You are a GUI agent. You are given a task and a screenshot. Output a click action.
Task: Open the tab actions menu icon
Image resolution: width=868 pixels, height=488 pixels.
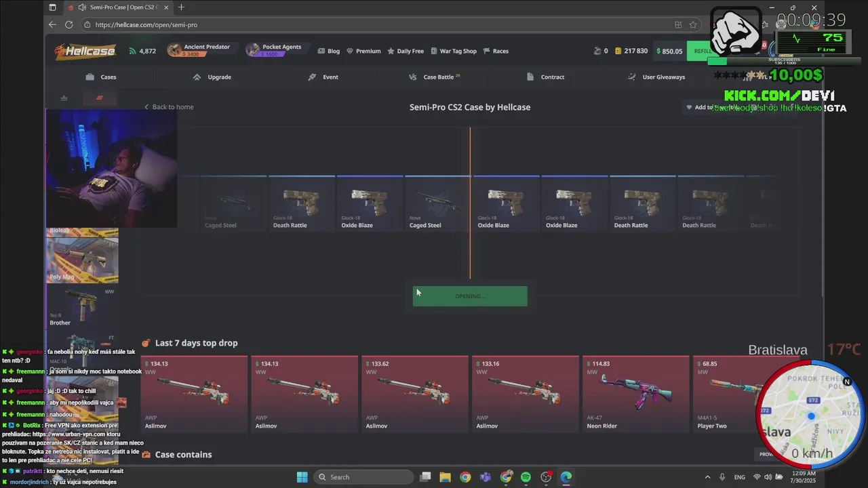pyautogui.click(x=52, y=7)
